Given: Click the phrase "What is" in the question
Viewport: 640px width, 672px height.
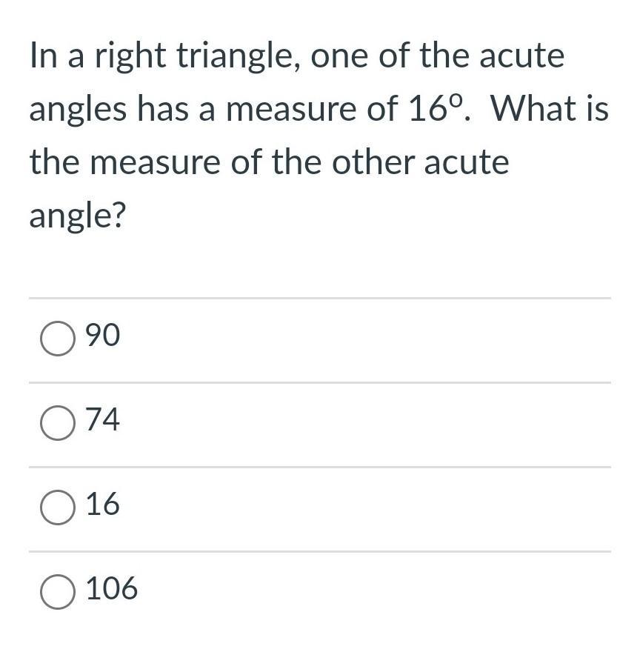Looking at the screenshot, I should (549, 109).
